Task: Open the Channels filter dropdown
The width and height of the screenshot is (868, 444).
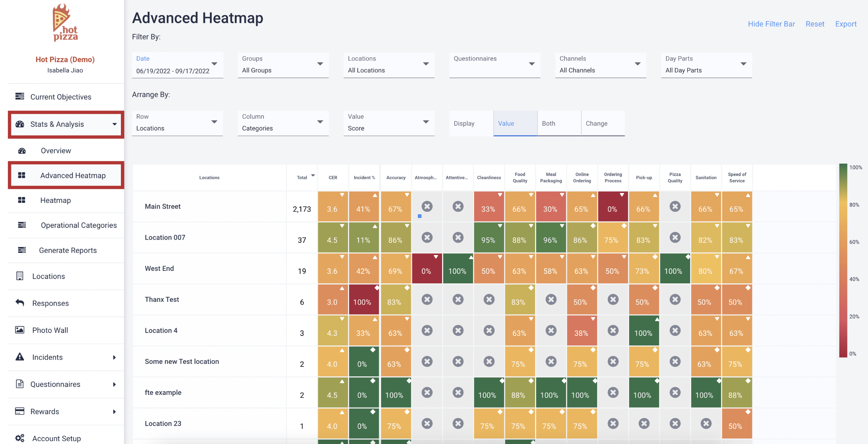Action: [600, 65]
